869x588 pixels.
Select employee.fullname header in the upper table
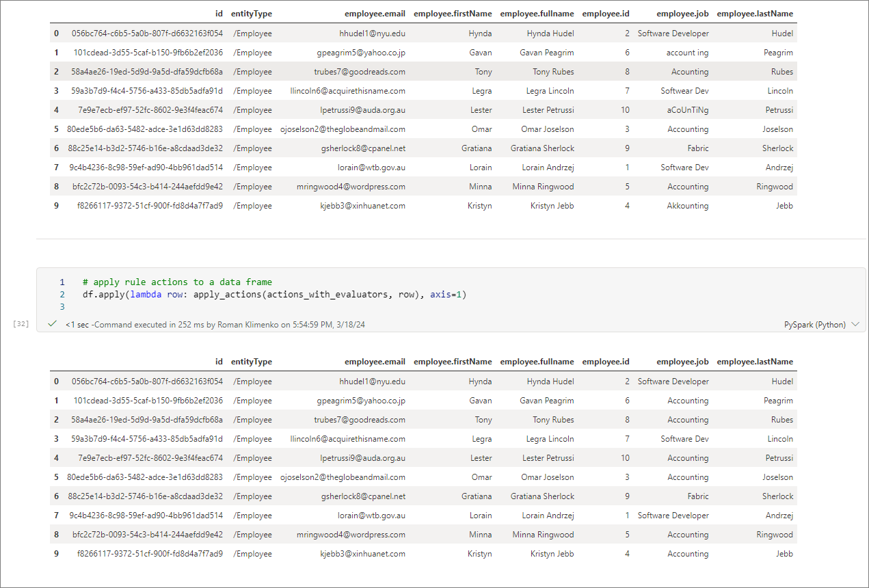537,14
